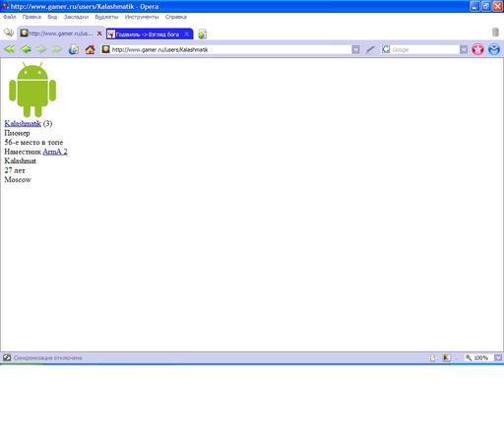This screenshot has height=443, width=504.
Task: Click the Rewind navigation button
Action: [10, 49]
